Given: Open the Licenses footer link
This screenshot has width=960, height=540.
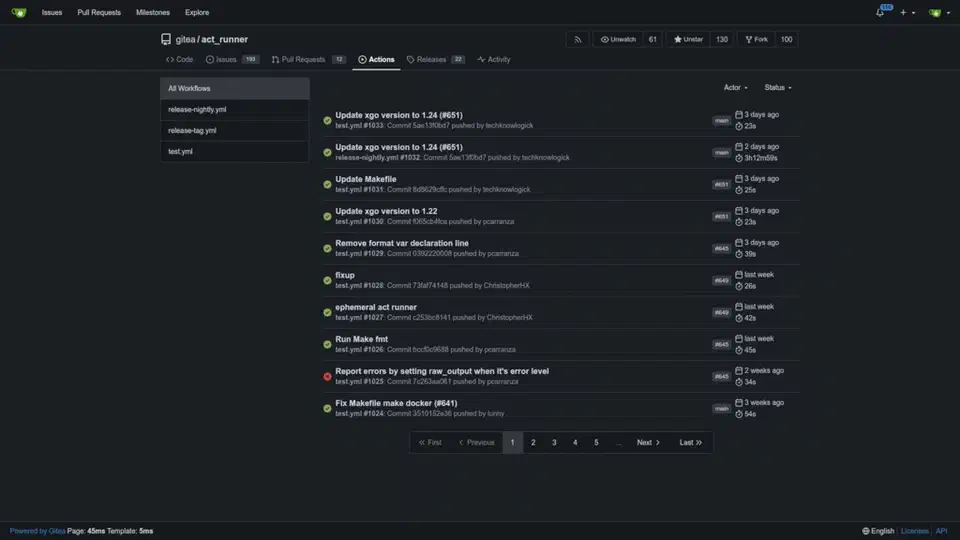Looking at the screenshot, I should tap(915, 531).
